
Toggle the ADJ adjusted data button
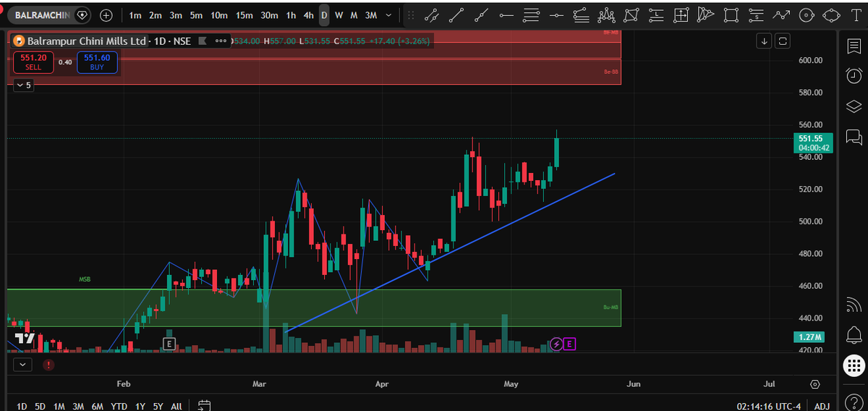point(822,406)
